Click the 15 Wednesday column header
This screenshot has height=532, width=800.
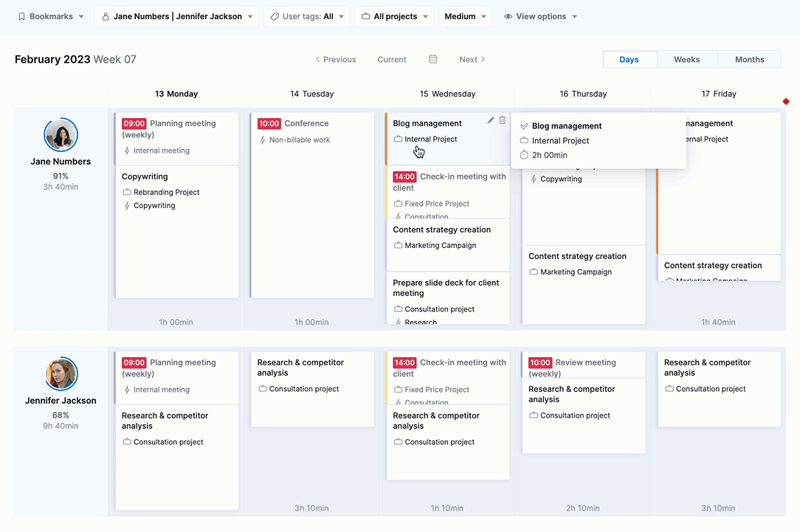click(x=447, y=94)
